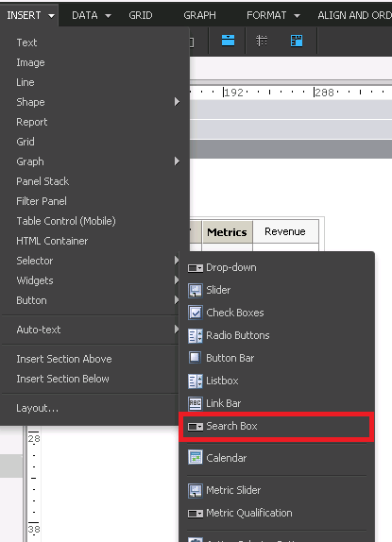Click Insert Section Above
The height and width of the screenshot is (542, 392).
[64, 359]
